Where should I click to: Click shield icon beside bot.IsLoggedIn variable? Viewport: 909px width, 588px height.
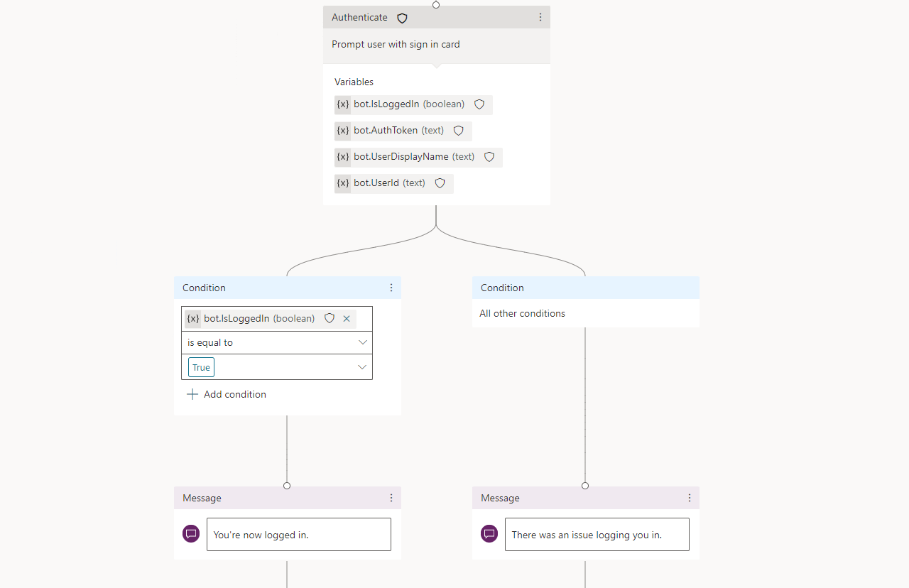[x=479, y=104]
